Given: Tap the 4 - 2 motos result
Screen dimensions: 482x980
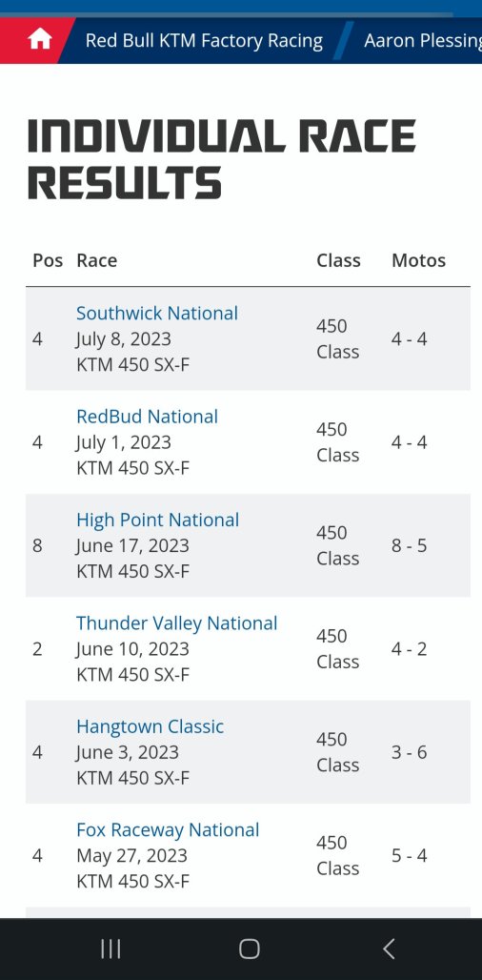Looking at the screenshot, I should pyautogui.click(x=409, y=649).
